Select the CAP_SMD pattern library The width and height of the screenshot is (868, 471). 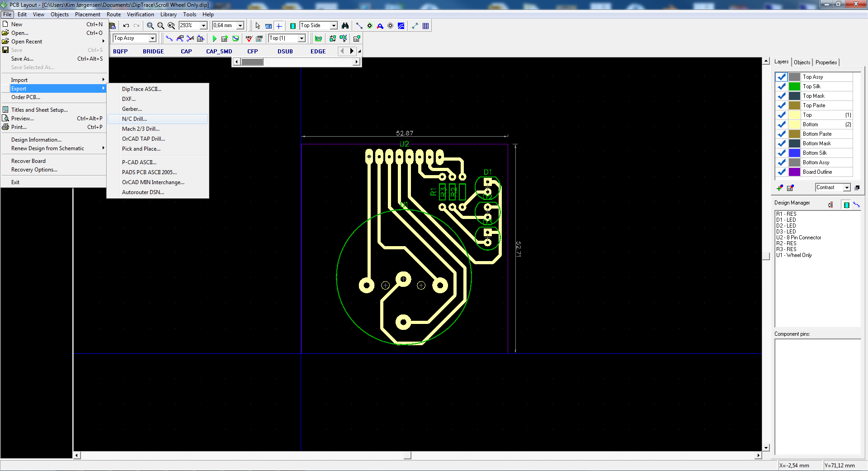219,52
